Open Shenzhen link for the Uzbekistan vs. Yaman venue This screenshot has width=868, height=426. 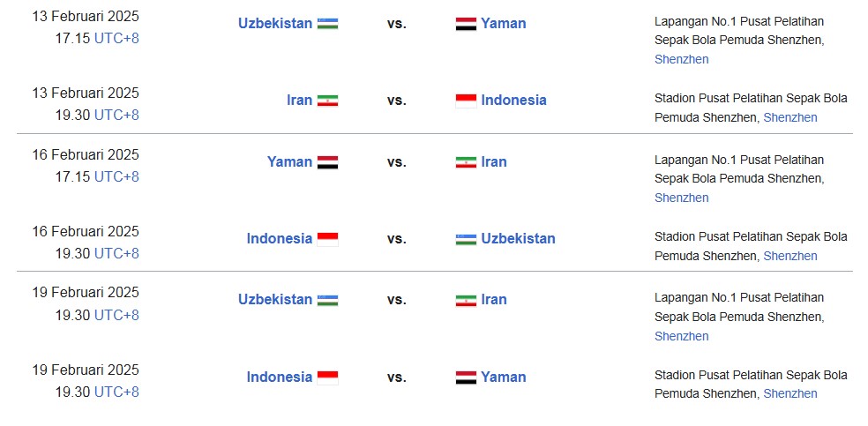click(x=682, y=59)
